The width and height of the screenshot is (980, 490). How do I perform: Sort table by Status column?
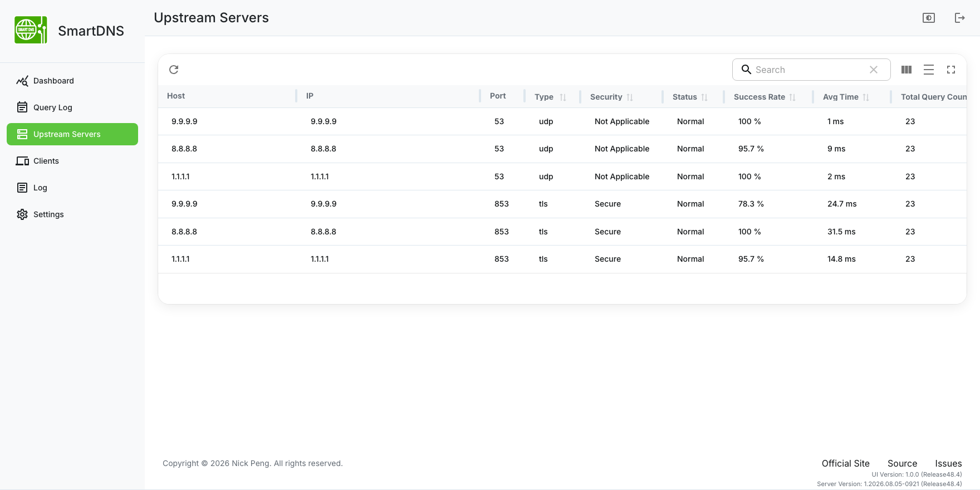click(704, 97)
